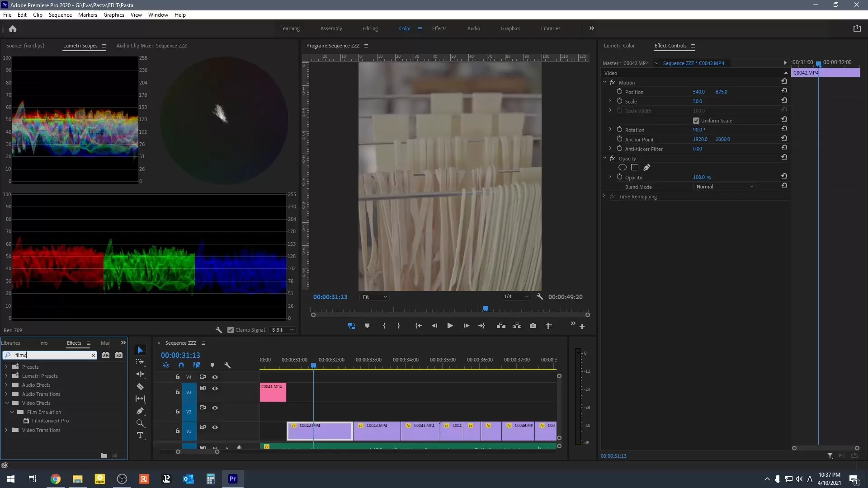This screenshot has height=488, width=868.
Task: Expand the Lumetri Presets folder
Action: (x=6, y=376)
